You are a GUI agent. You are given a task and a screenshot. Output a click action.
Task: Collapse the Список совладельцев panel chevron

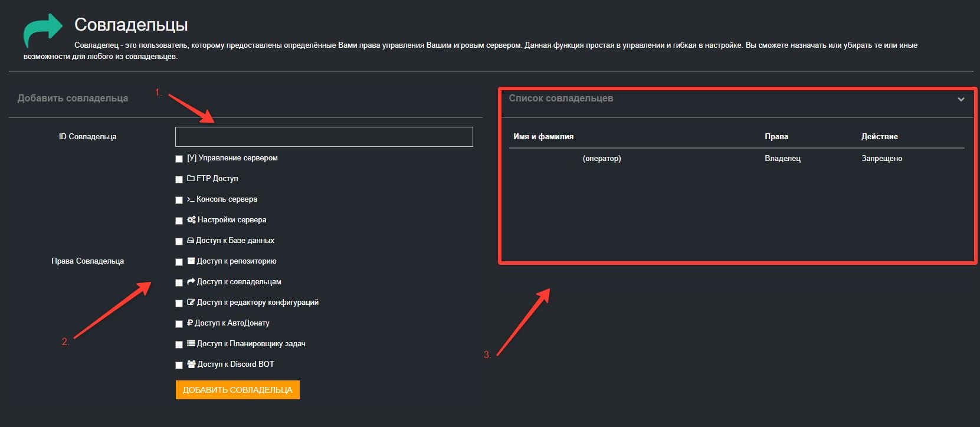coord(961,99)
